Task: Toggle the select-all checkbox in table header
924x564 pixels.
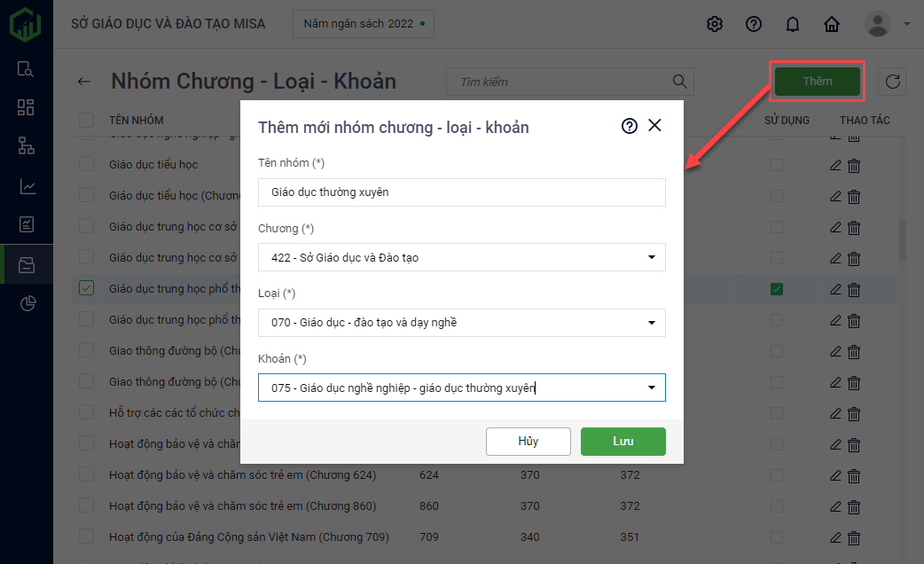Action: click(86, 120)
